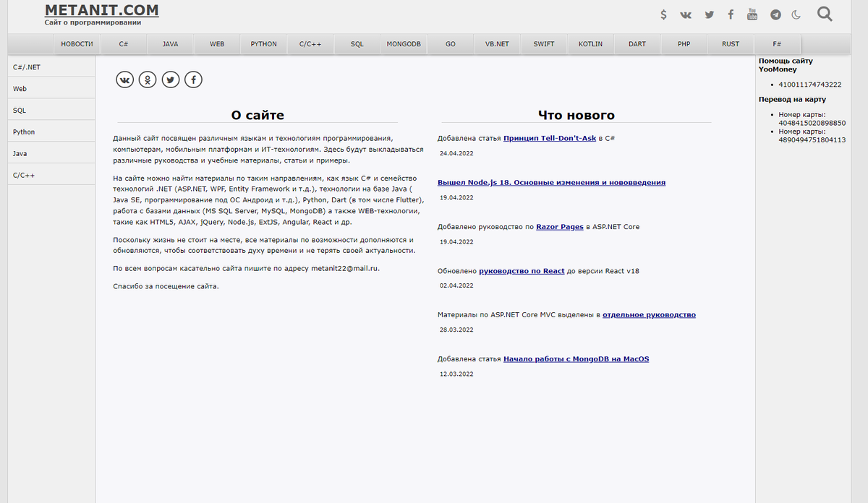Open the Razor Pages guide link
The width and height of the screenshot is (868, 503).
click(x=560, y=226)
